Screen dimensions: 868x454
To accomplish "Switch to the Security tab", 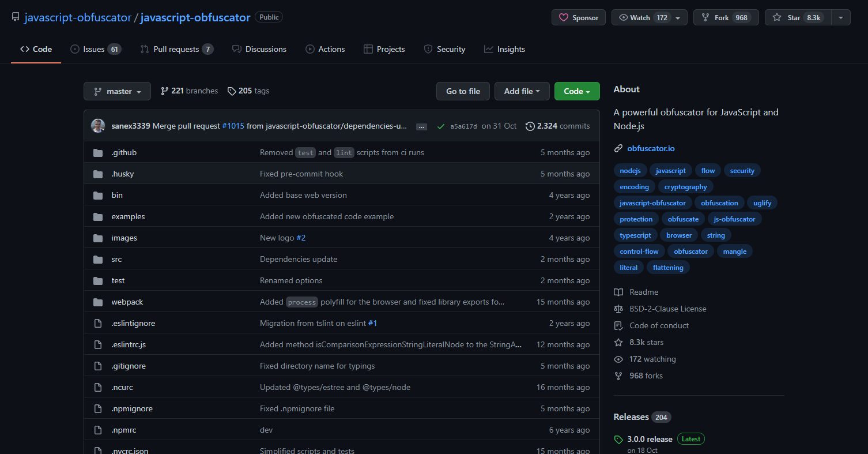I will pyautogui.click(x=444, y=49).
